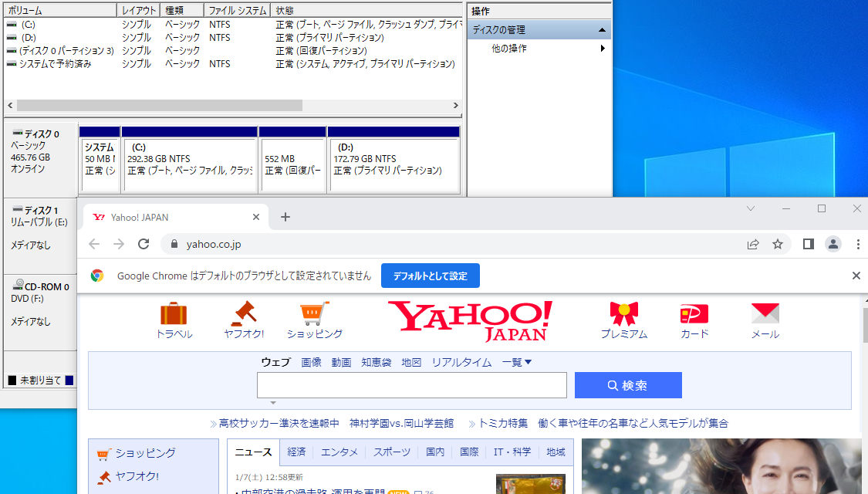The height and width of the screenshot is (494, 868).
Task: Open a new Chrome tab
Action: tap(285, 217)
